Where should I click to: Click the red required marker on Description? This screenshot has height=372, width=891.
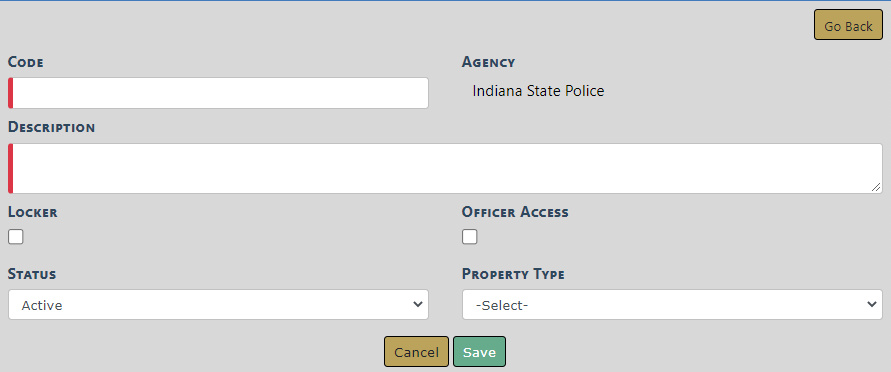[10, 168]
